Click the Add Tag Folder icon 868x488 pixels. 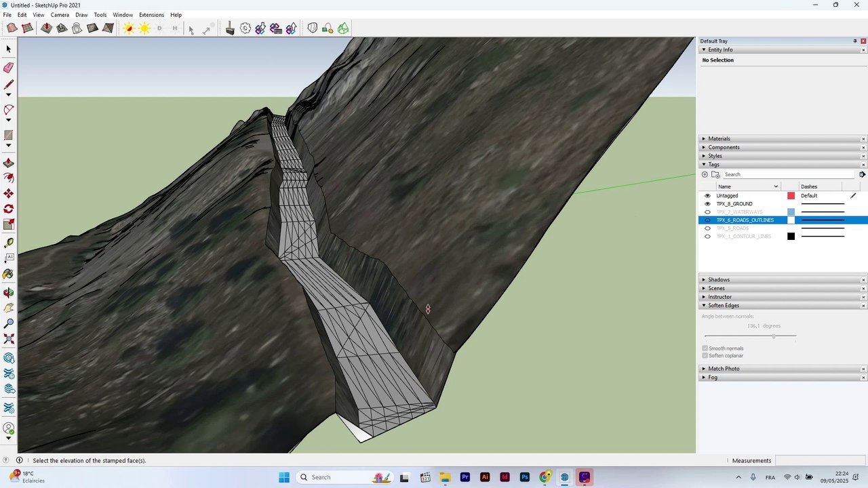(x=715, y=175)
